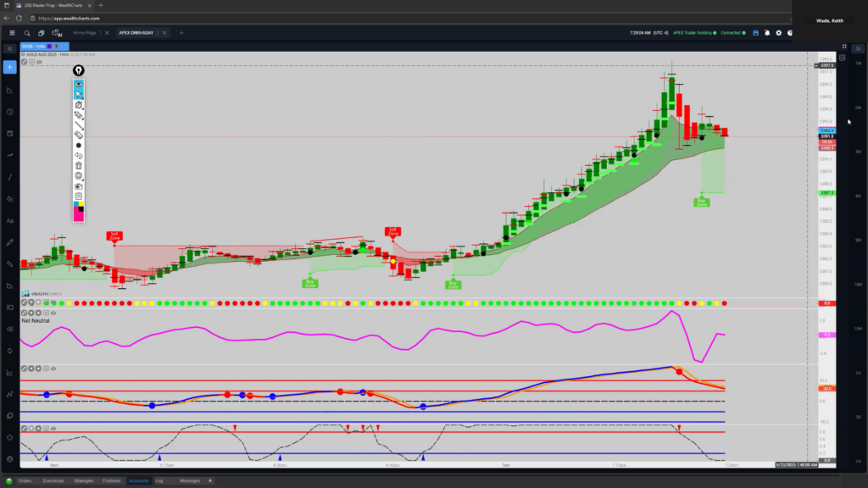Add a new bottom panel tab with plus

tap(210, 481)
